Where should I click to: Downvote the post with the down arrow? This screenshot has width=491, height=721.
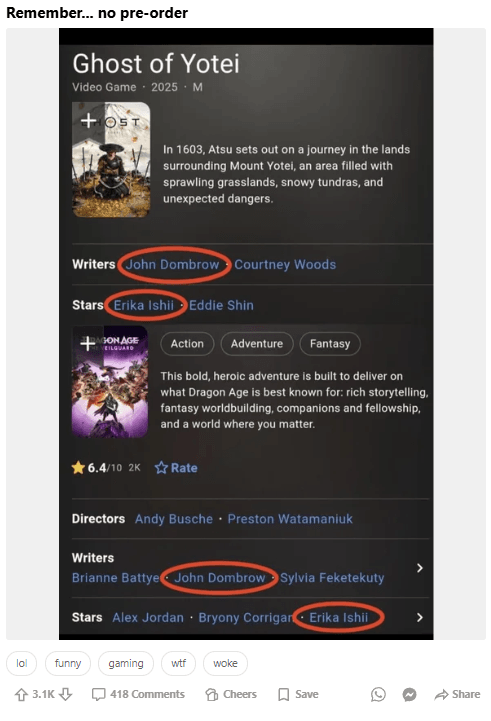[66, 694]
